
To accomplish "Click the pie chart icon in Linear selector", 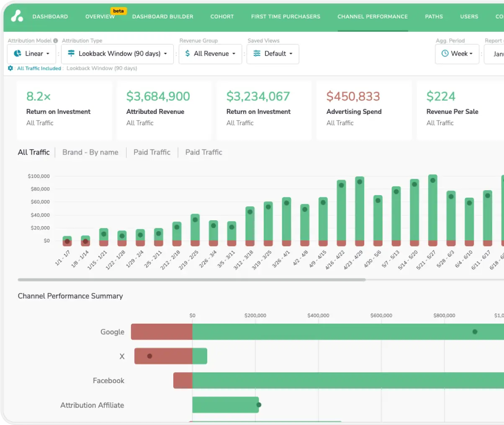I will coord(18,54).
